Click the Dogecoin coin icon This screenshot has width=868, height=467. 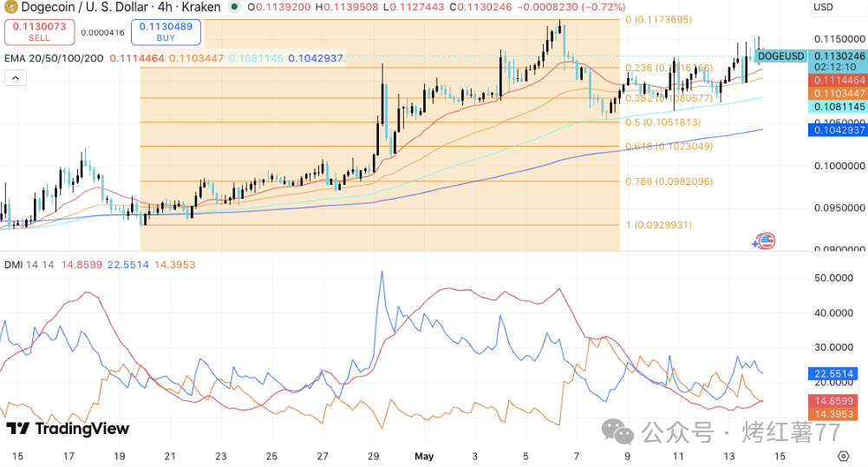(11, 7)
